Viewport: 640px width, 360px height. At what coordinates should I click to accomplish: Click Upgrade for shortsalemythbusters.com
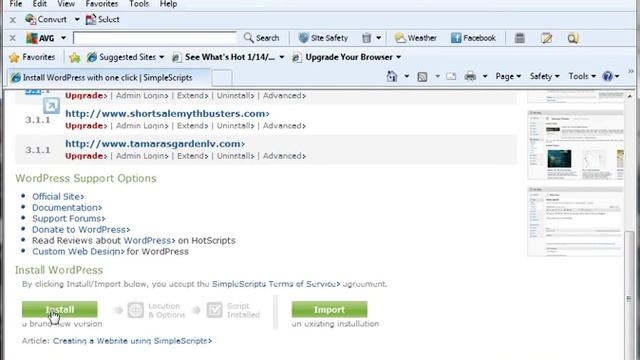pos(86,126)
